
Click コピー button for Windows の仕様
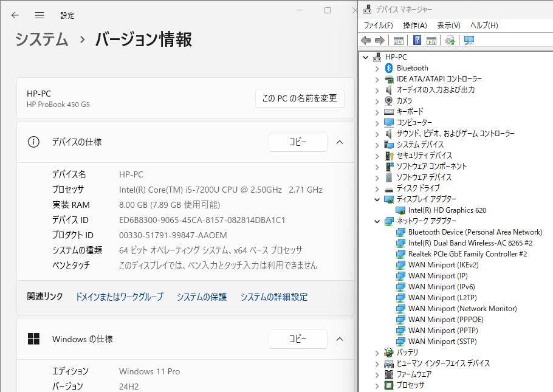point(298,339)
